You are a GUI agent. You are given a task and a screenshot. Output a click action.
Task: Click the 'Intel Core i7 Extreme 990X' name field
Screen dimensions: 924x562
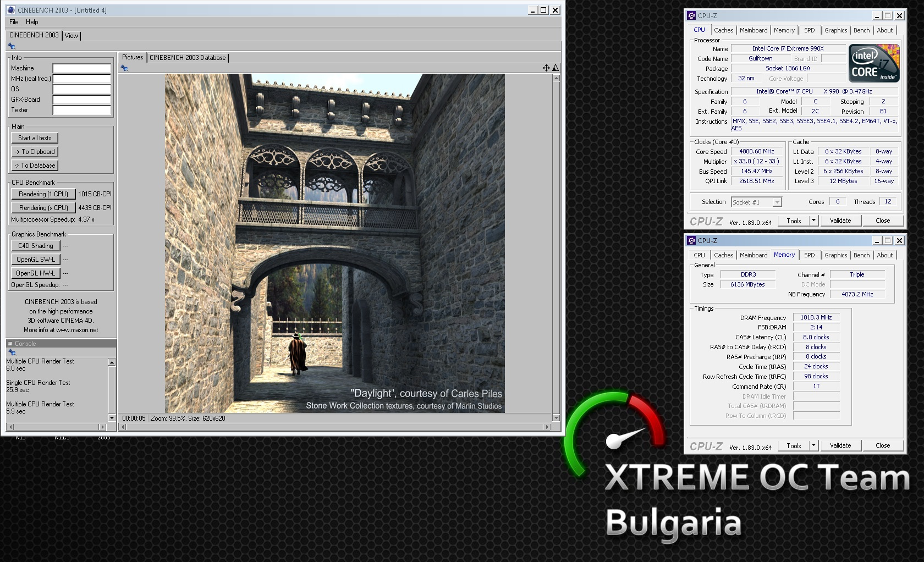pyautogui.click(x=788, y=48)
